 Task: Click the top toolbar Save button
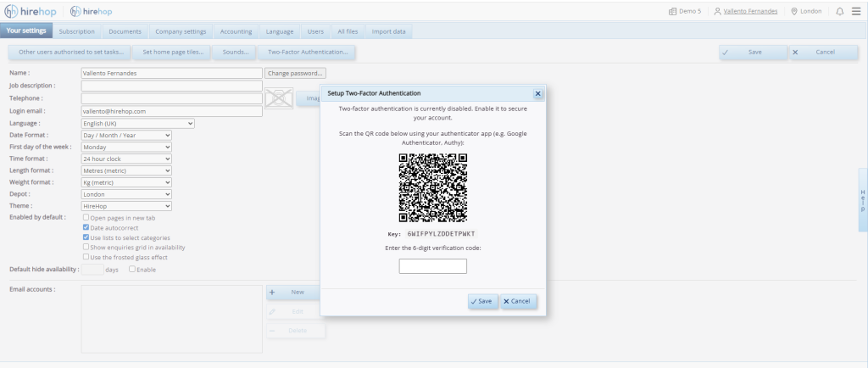754,52
